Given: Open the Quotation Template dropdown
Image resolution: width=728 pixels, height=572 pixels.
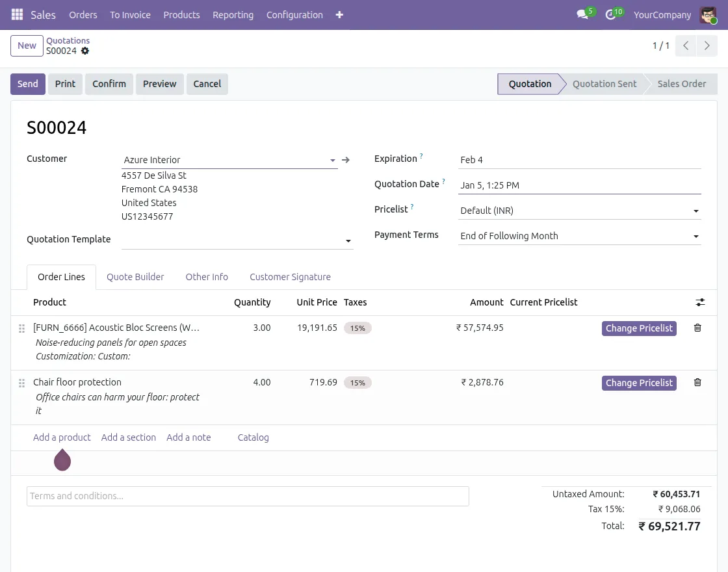Looking at the screenshot, I should (348, 240).
